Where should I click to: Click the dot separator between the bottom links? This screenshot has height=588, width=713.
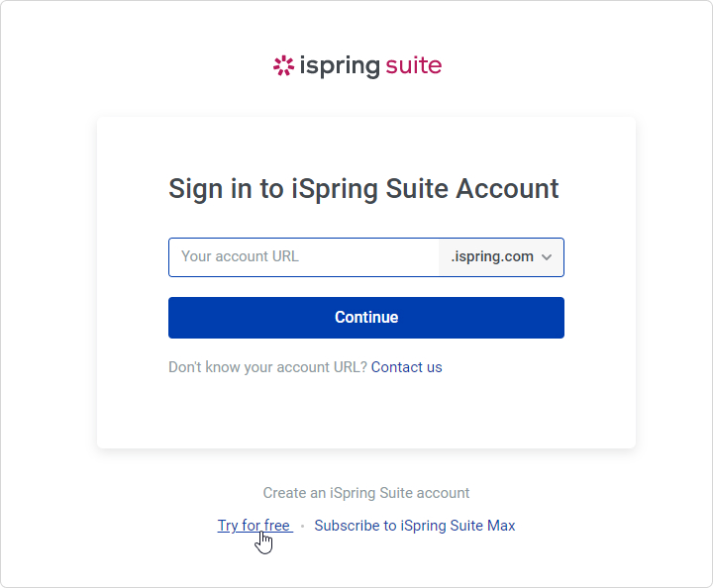click(302, 527)
